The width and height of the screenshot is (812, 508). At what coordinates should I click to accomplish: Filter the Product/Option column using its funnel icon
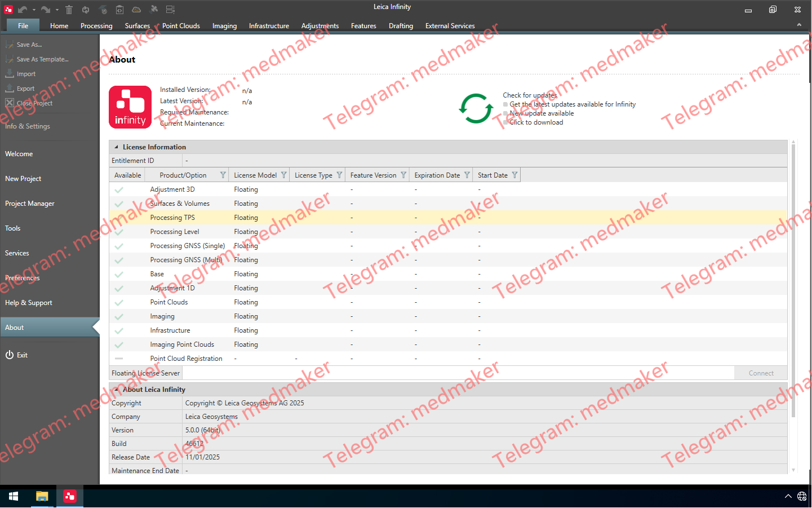point(223,175)
